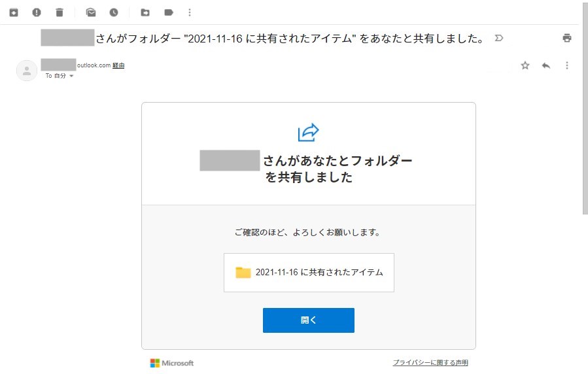Toggle the importance marker beside subject
This screenshot has height=374, width=588.
click(x=499, y=38)
